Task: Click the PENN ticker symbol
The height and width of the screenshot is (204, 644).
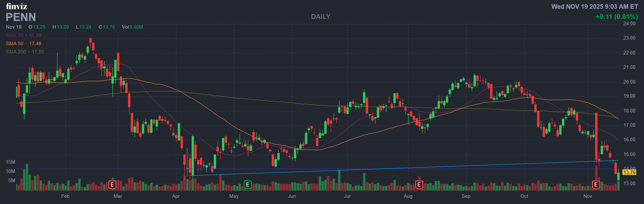Action: pyautogui.click(x=21, y=17)
